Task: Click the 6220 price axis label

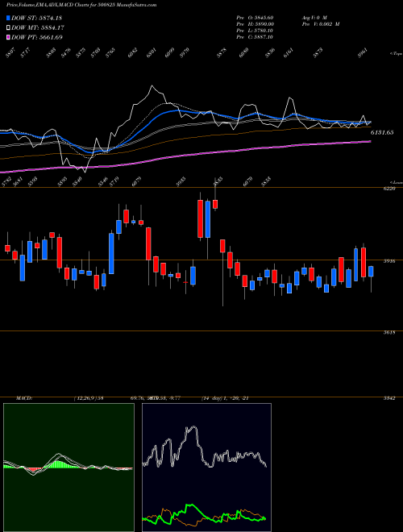Action: tap(391, 189)
